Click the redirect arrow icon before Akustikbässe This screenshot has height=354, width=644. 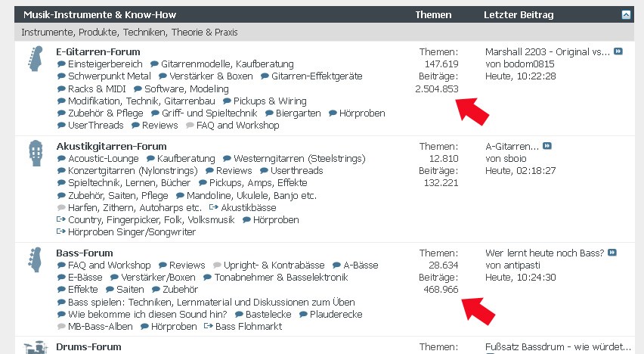coord(214,207)
